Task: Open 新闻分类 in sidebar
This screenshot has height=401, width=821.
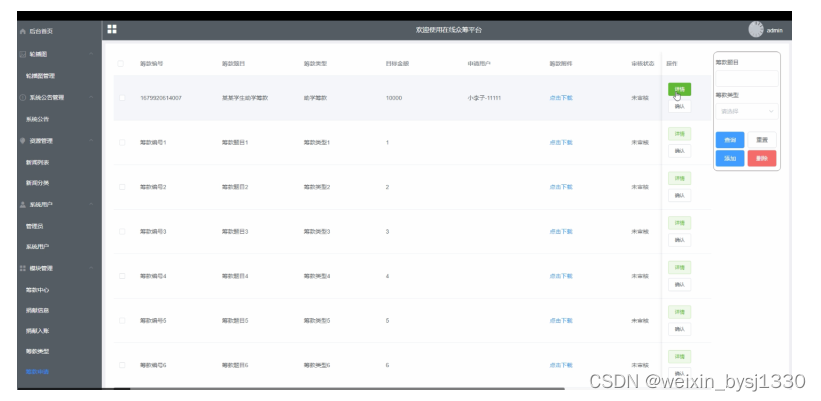Action: click(38, 183)
